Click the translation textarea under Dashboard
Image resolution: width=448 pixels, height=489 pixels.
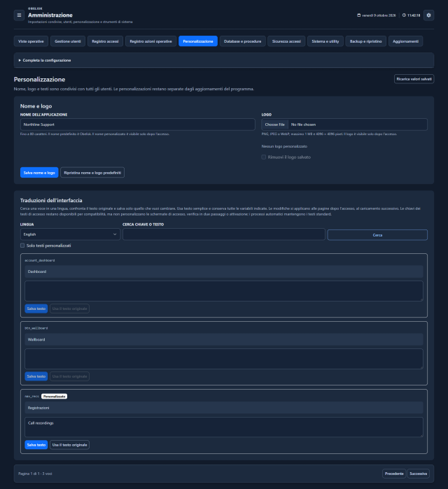(224, 291)
